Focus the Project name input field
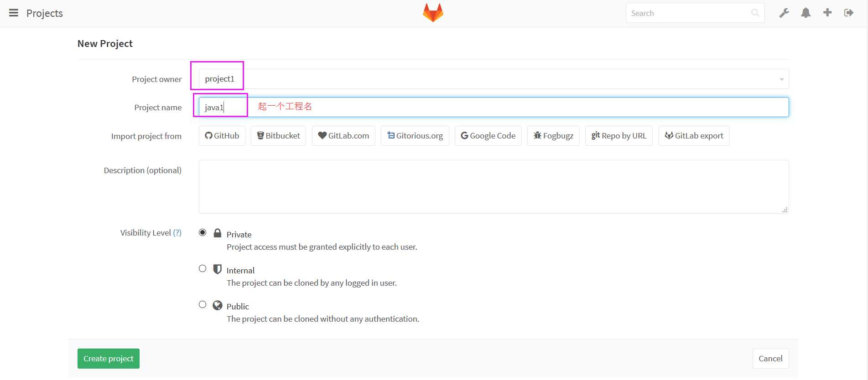This screenshot has height=380, width=868. click(x=494, y=107)
